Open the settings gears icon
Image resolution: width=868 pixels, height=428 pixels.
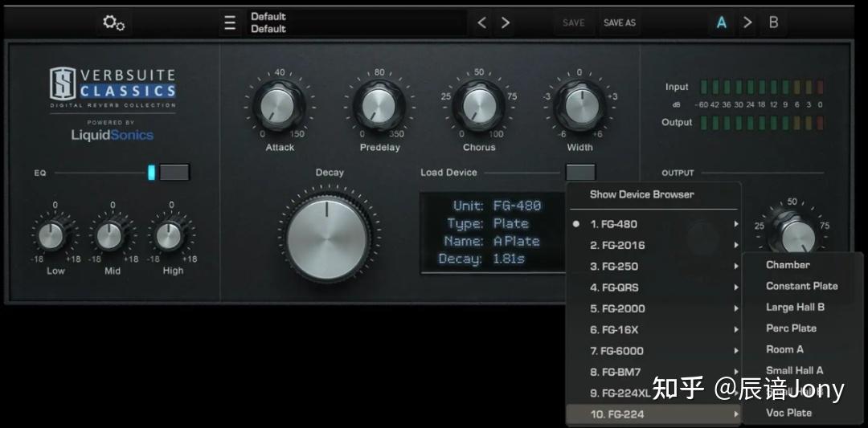point(113,23)
